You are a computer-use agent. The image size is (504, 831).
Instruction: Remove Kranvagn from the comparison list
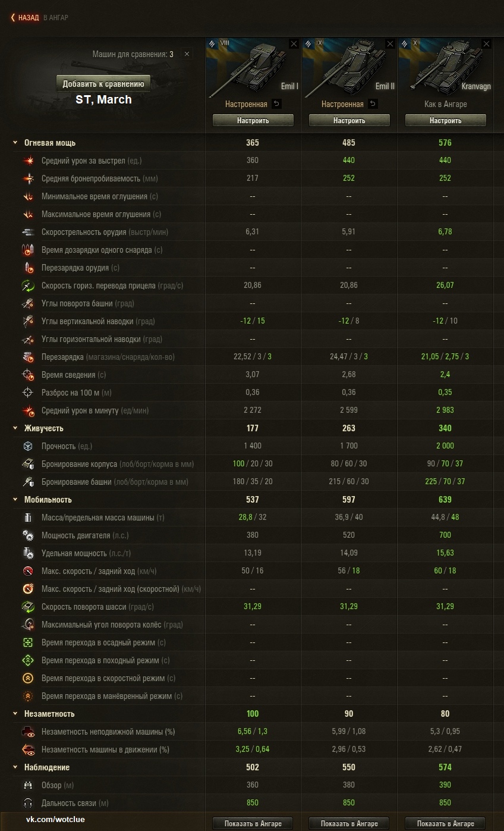pyautogui.click(x=486, y=44)
